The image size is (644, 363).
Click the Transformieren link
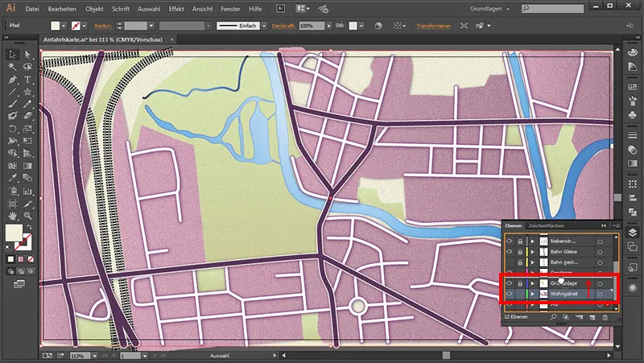[x=433, y=26]
